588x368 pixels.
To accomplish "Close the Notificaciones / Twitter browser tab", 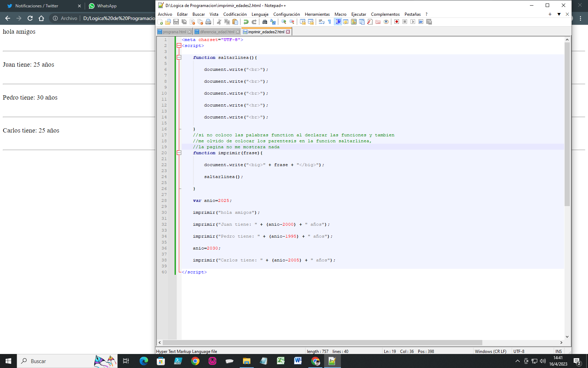I will tap(79, 6).
